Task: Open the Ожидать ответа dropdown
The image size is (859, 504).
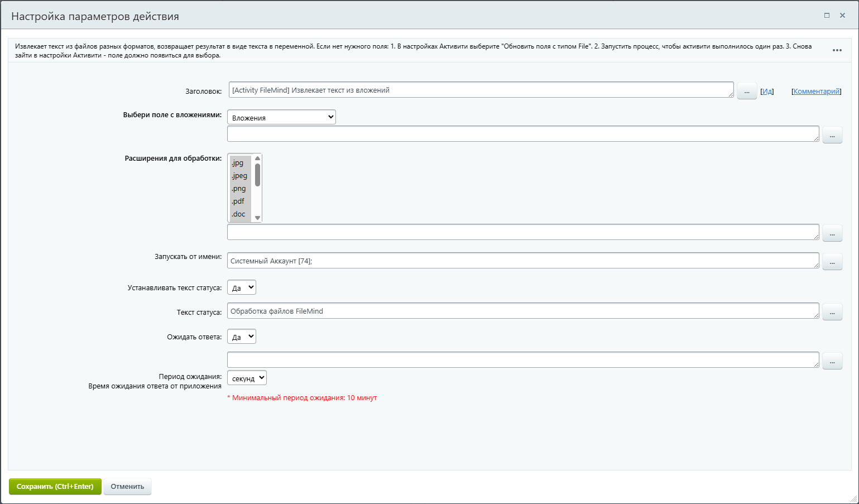Action: 241,337
